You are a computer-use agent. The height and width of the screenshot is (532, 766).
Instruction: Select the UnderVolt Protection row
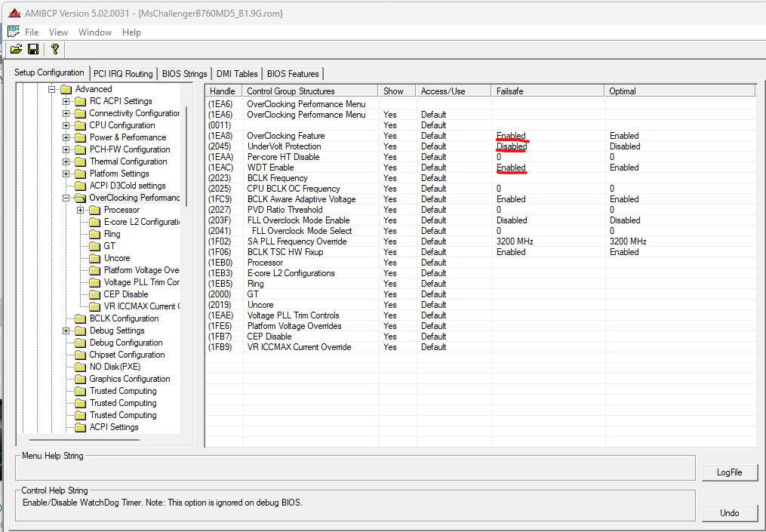point(481,146)
